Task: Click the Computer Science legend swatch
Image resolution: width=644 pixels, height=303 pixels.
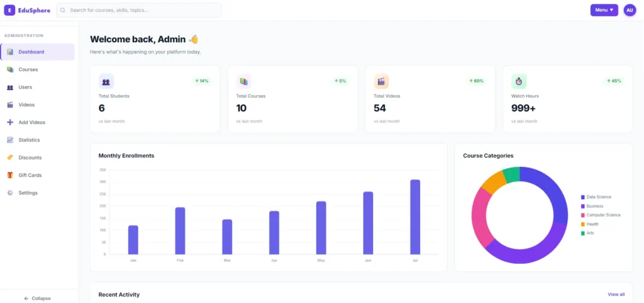Action: [583, 215]
